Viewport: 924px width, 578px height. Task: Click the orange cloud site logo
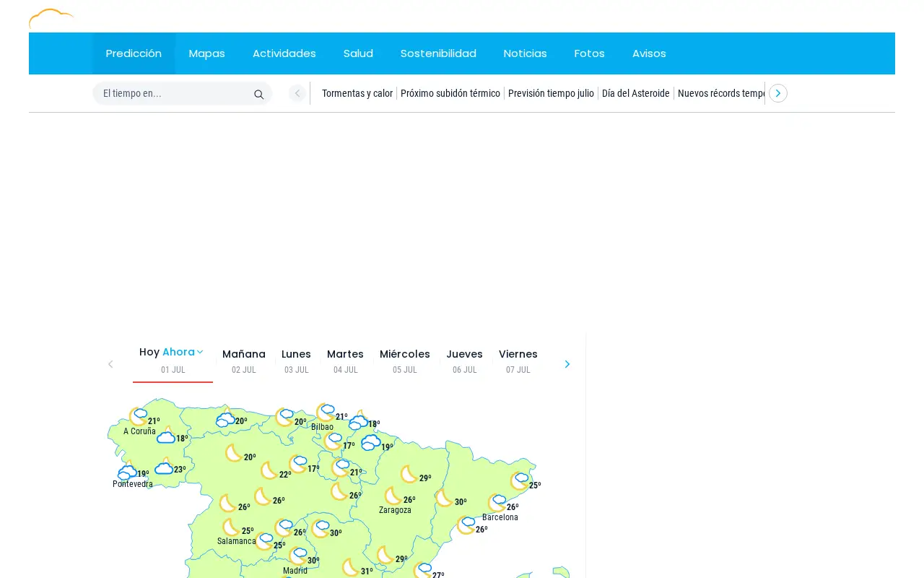[x=51, y=19]
